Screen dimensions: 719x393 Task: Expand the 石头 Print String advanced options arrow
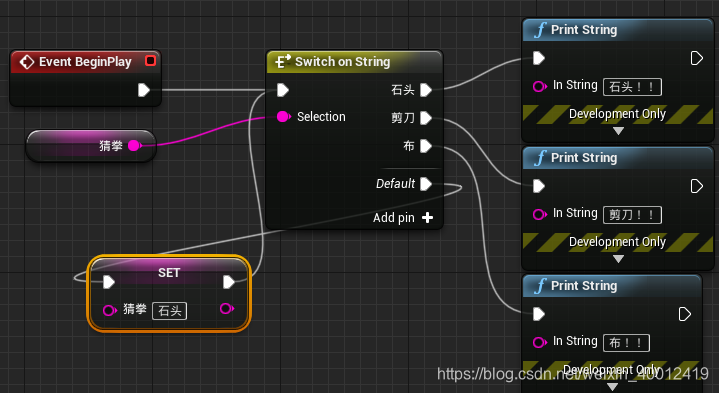coord(618,131)
